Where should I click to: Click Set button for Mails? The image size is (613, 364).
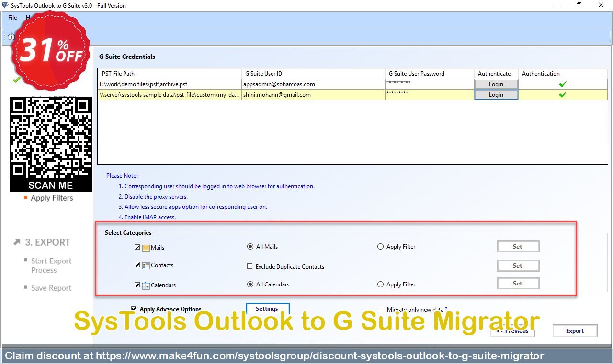click(x=518, y=247)
